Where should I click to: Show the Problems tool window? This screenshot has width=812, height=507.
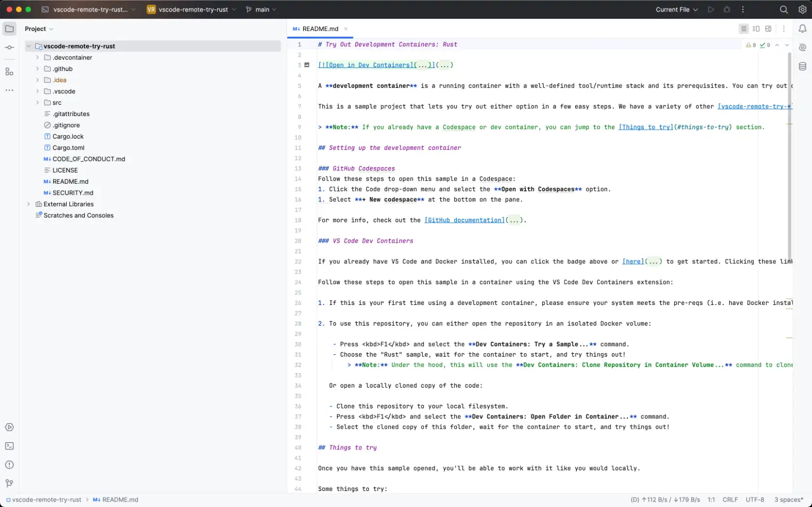coord(9,464)
